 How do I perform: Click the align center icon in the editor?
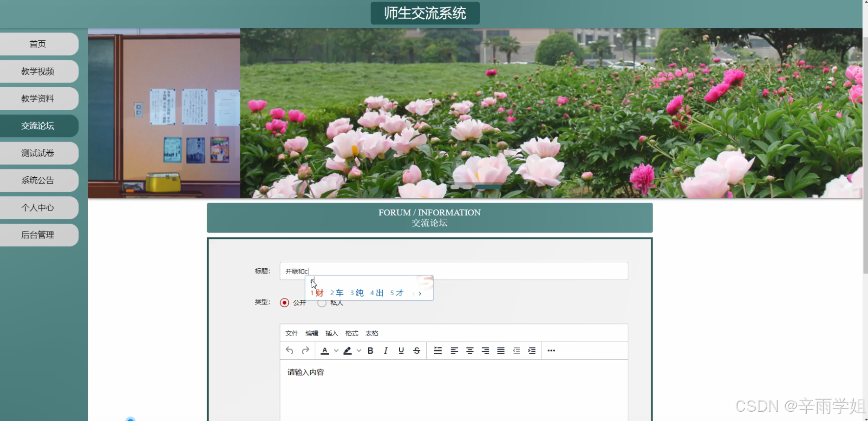470,350
